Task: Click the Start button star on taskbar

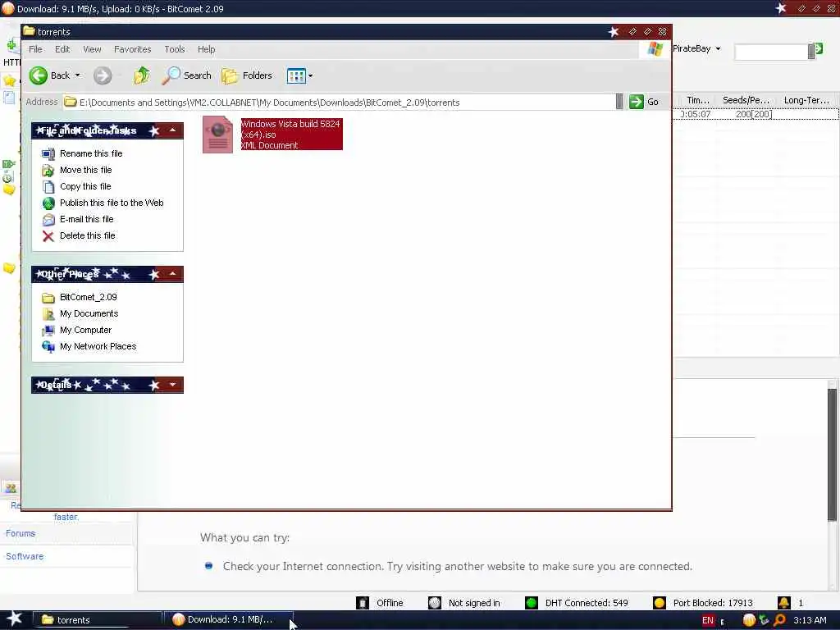Action: [x=15, y=619]
